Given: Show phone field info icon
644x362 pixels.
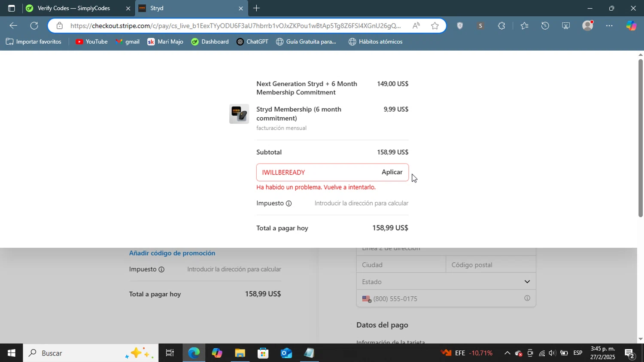Looking at the screenshot, I should [x=527, y=298].
